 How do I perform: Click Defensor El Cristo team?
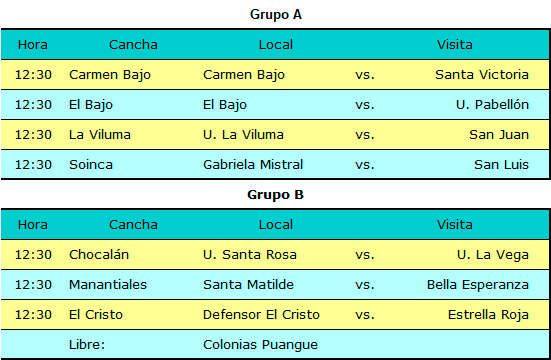click(x=261, y=315)
